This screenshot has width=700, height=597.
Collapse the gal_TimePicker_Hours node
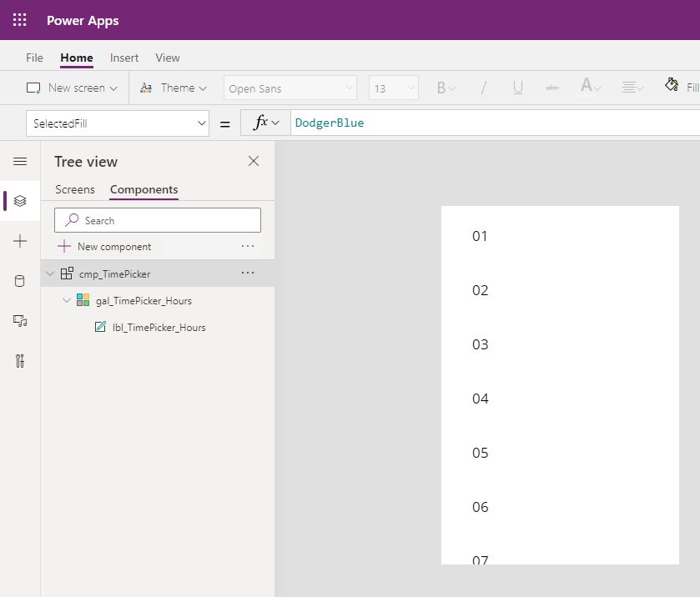[67, 300]
